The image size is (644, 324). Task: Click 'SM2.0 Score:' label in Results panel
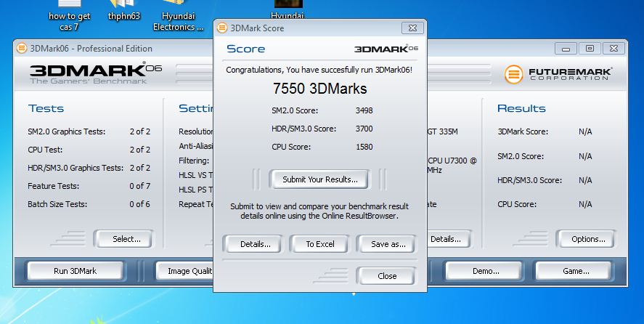[521, 156]
